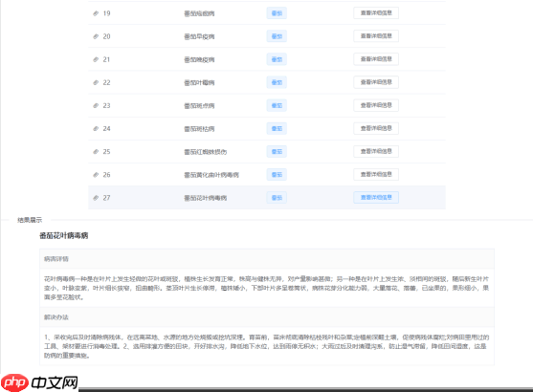Click solution paragraph starting 1、采收完后
Image resolution: width=533 pixels, height=392 pixels.
coord(266,346)
